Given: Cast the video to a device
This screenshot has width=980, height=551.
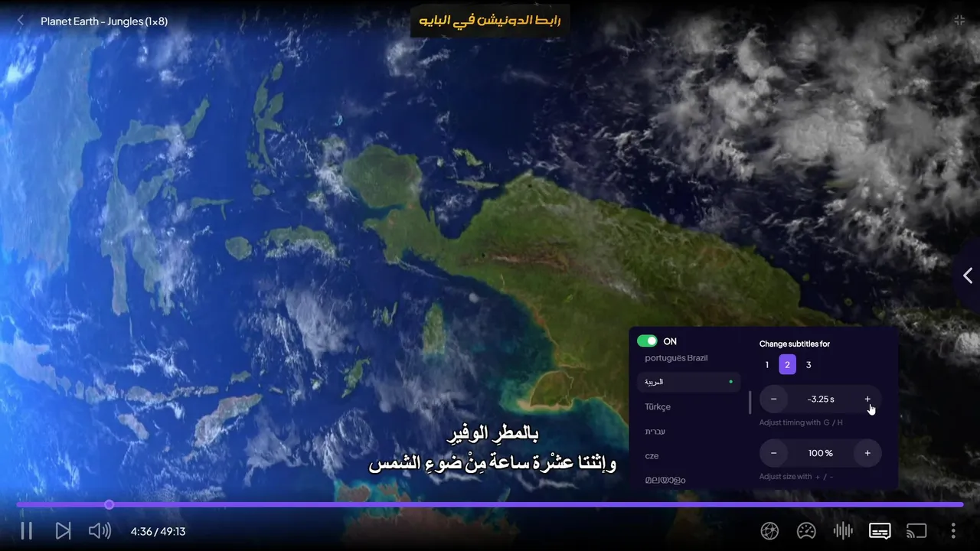Looking at the screenshot, I should (916, 530).
